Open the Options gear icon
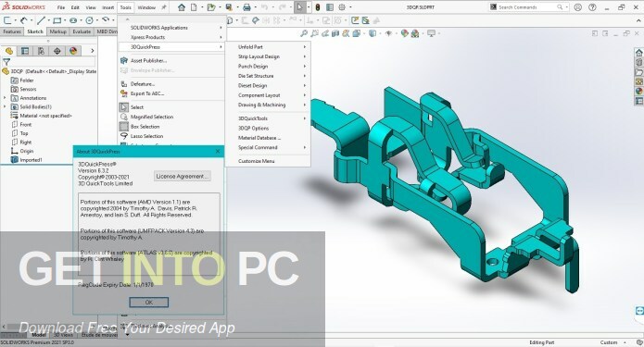The height and width of the screenshot is (347, 644). (342, 7)
